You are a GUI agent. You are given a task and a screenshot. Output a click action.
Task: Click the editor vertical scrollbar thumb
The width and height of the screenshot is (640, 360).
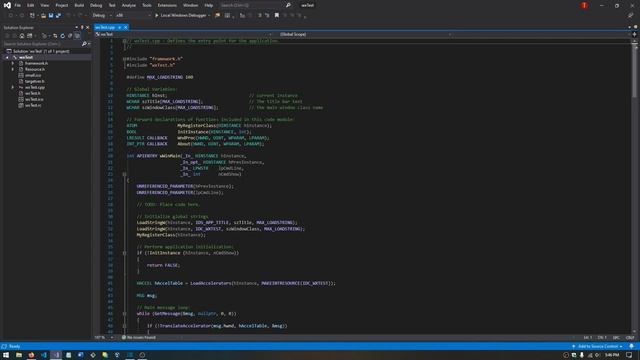(x=634, y=71)
